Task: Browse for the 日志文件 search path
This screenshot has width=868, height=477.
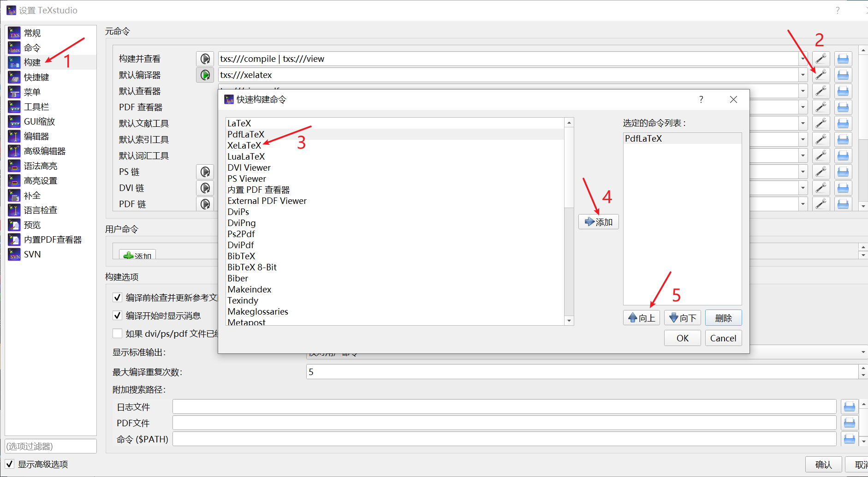Action: (x=850, y=407)
